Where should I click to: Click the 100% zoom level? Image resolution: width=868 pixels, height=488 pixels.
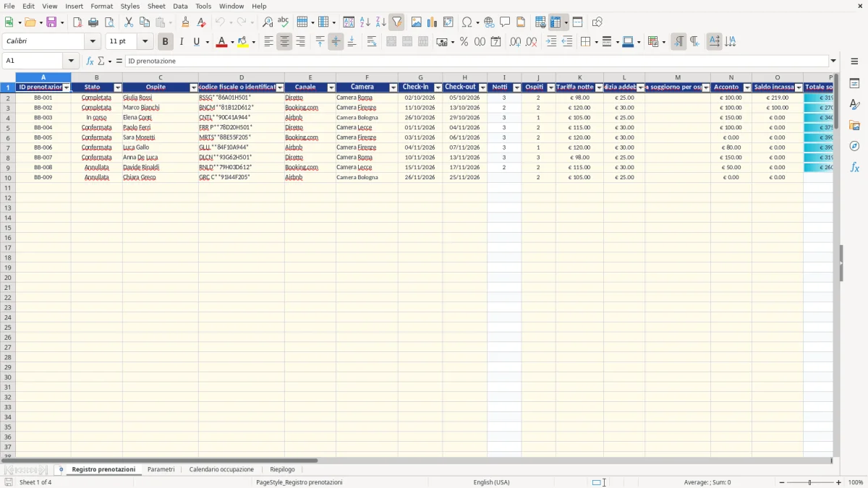[x=856, y=482]
